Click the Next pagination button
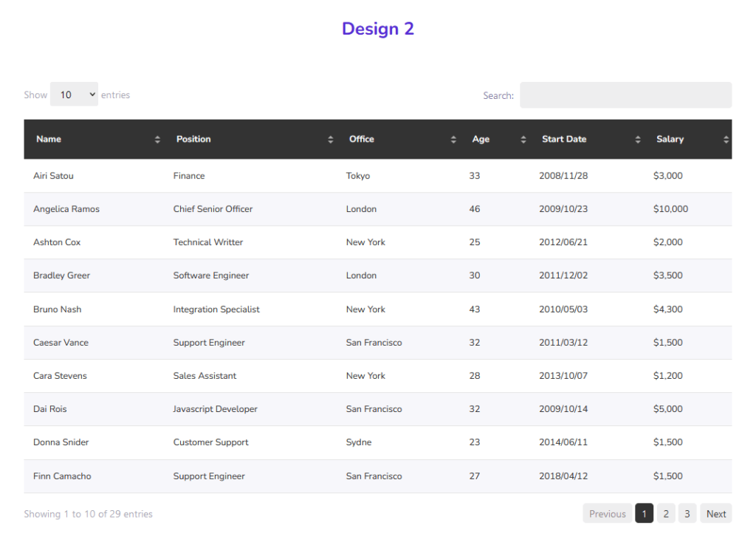The height and width of the screenshot is (559, 756). coord(716,514)
